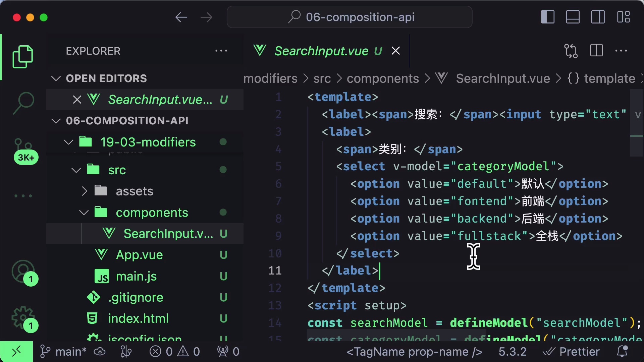Screen dimensions: 644x362
Task: Select the SearchInput.vue editor tab
Action: (321, 51)
